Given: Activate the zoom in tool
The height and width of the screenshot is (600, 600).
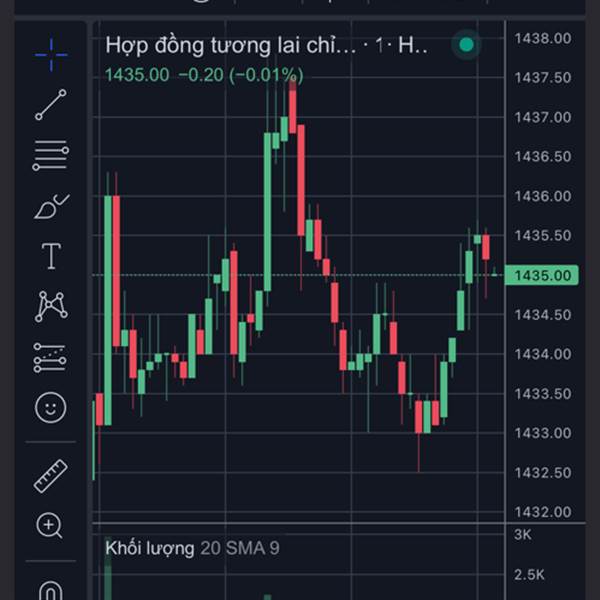Looking at the screenshot, I should (49, 525).
